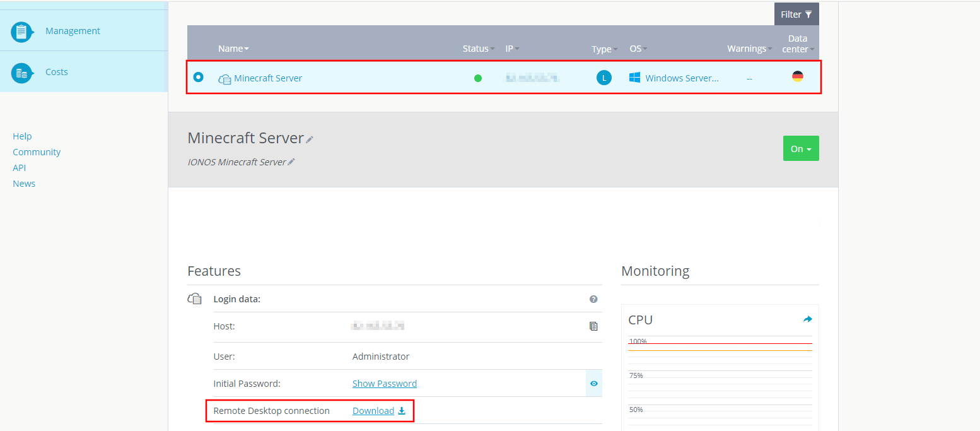Open the Management menu item
This screenshot has width=980, height=431.
coord(73,31)
